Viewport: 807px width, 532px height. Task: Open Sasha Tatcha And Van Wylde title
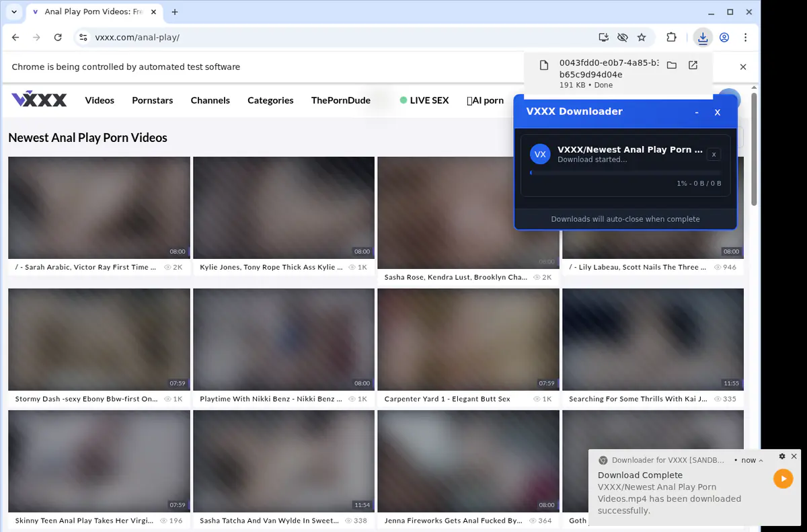point(269,521)
